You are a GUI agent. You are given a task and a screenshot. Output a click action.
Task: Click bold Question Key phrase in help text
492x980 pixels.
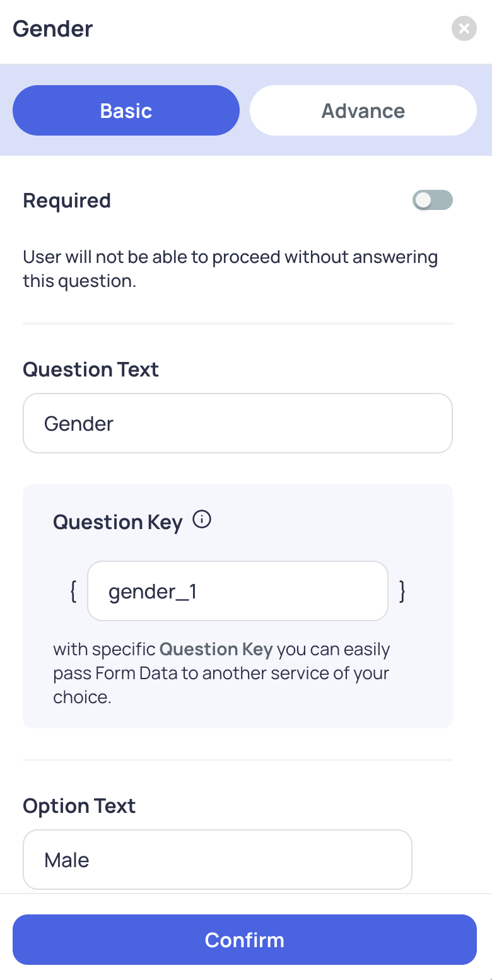pyautogui.click(x=216, y=650)
